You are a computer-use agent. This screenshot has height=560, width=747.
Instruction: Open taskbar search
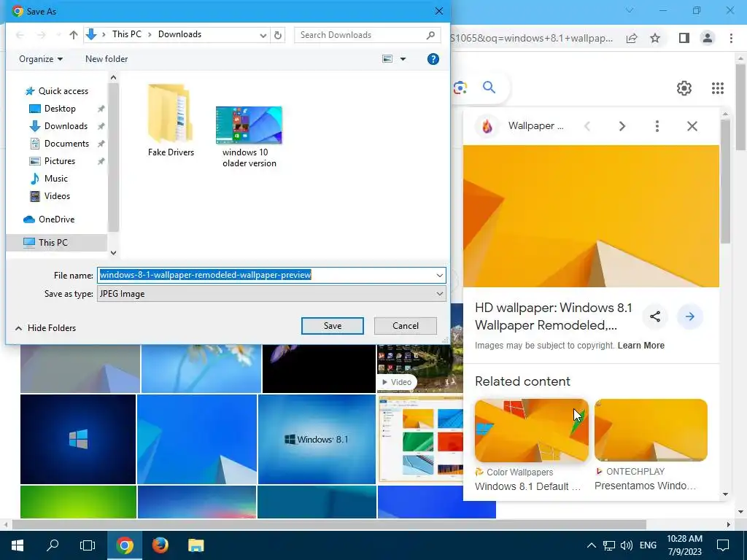point(53,545)
